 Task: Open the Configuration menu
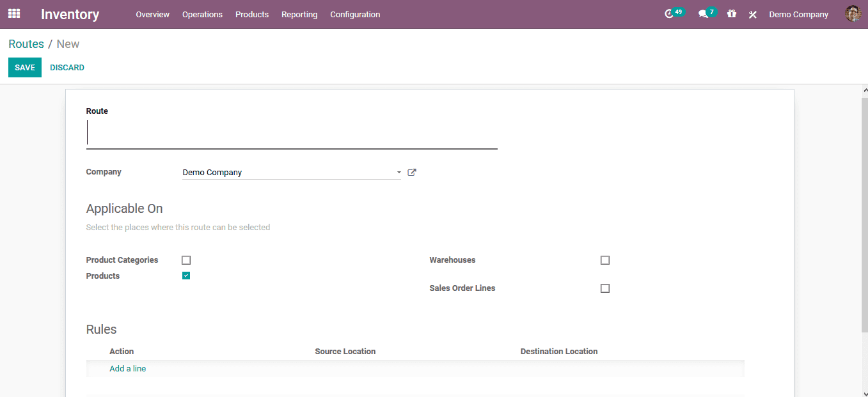[x=355, y=14]
